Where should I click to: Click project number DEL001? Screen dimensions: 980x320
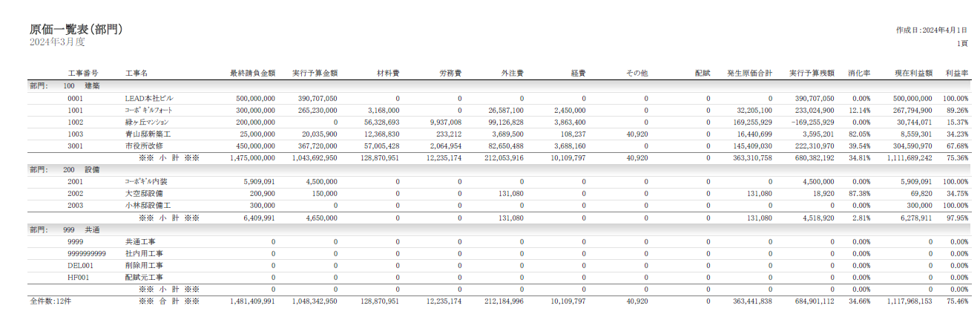pos(80,265)
